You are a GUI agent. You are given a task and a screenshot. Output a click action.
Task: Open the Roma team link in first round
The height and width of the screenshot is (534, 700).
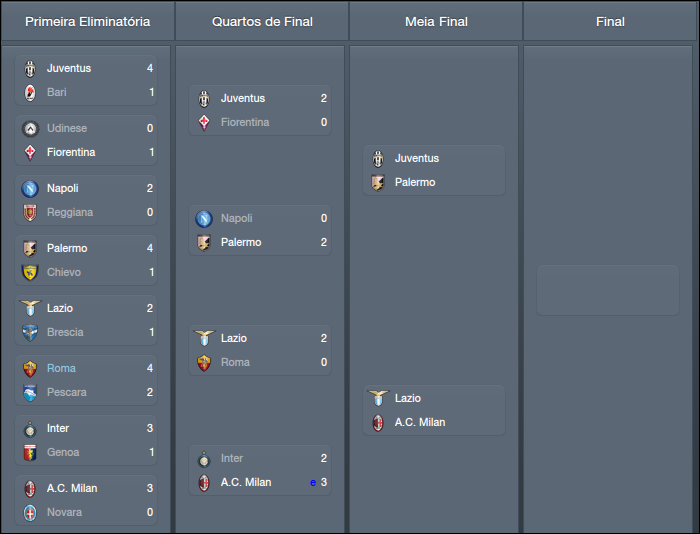[61, 369]
